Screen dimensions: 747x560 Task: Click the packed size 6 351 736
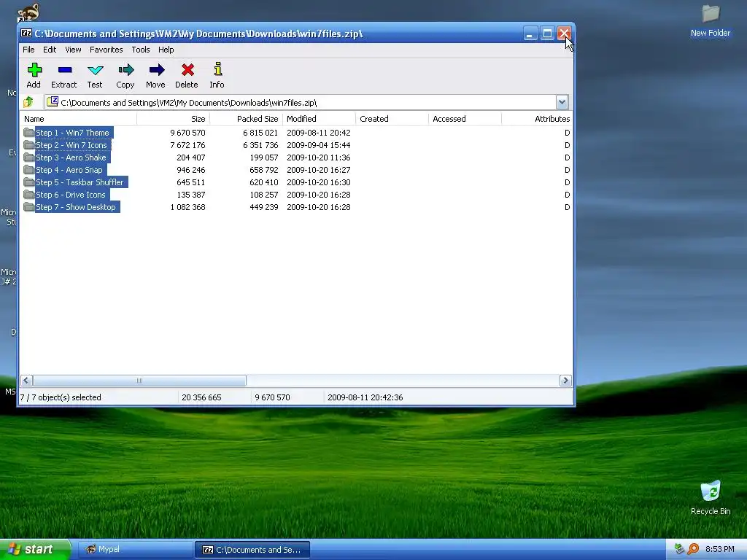tap(260, 145)
